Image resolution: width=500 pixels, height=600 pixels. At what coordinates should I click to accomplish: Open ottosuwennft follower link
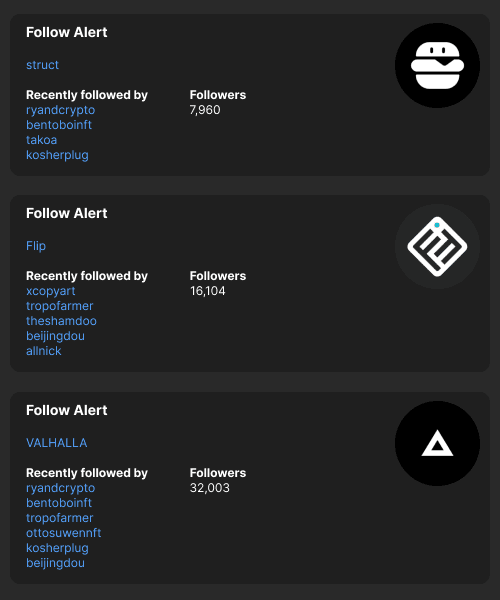point(64,533)
